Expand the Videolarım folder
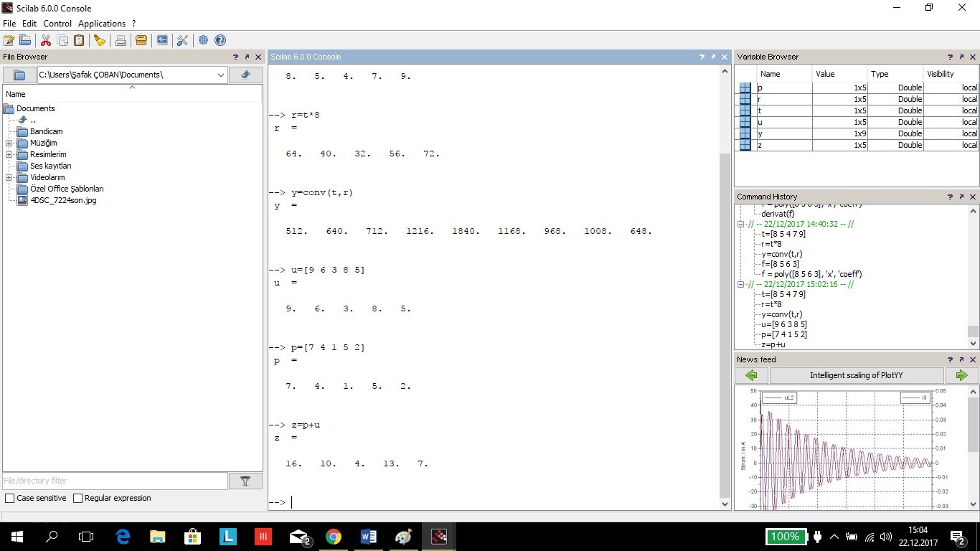This screenshot has height=551, width=980. coord(9,177)
